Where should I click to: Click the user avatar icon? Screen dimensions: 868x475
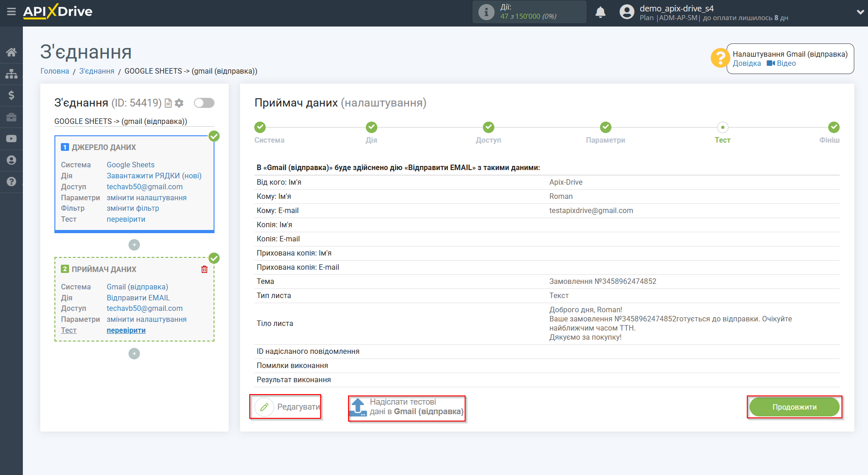coord(627,12)
